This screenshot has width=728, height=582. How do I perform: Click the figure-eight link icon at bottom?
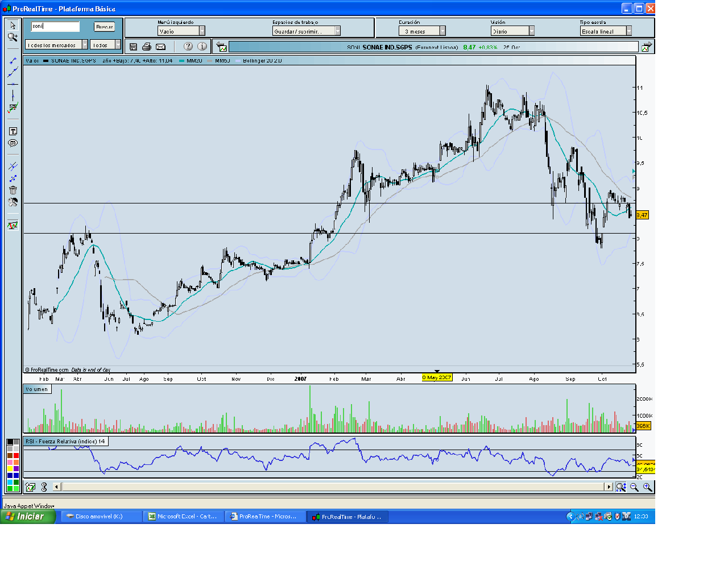click(x=44, y=487)
